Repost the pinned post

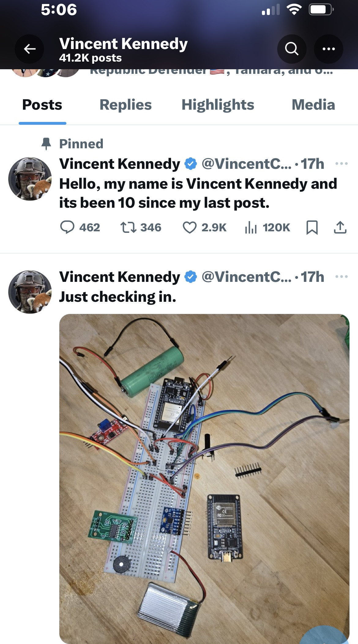point(129,227)
